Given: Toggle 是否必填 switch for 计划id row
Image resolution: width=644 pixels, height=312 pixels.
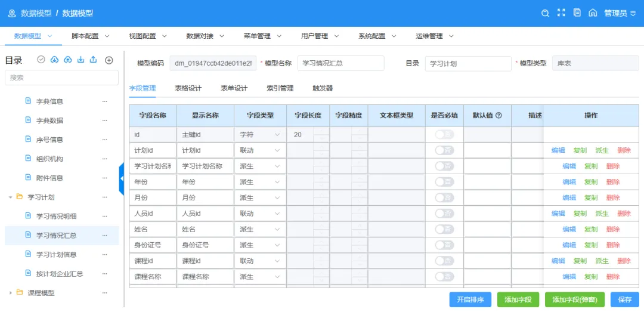Looking at the screenshot, I should [444, 150].
